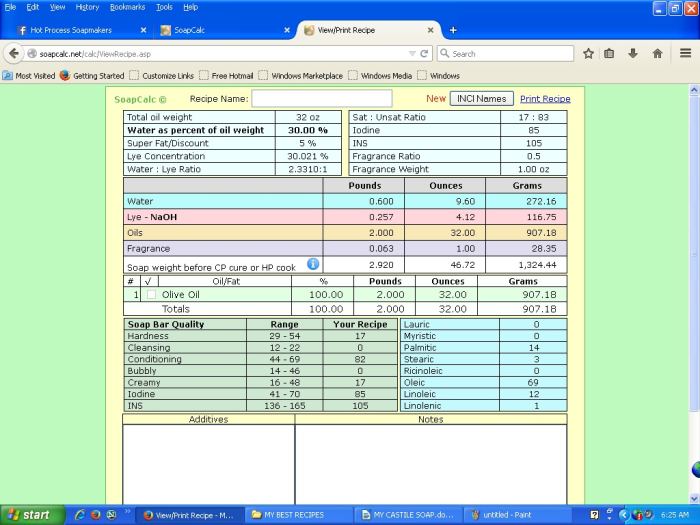Launch Firefox from the Quick Launch icons
Image resolution: width=700 pixels, height=525 pixels.
click(x=96, y=515)
